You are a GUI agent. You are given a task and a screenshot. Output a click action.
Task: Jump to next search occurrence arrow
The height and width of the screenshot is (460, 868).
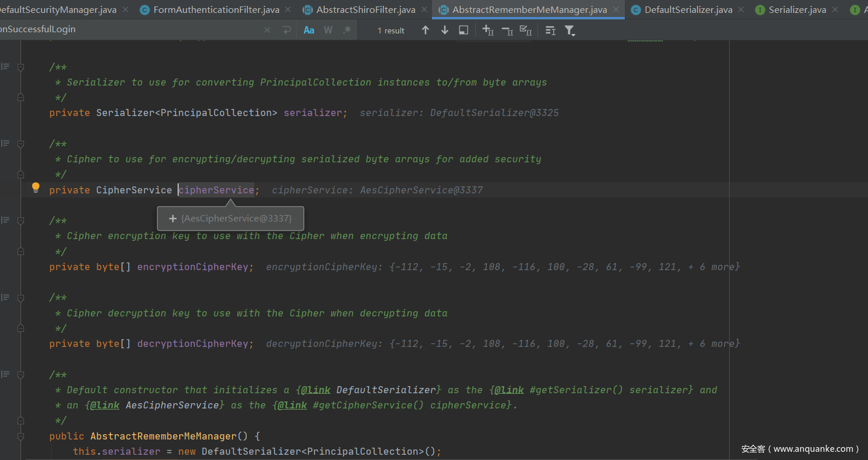pyautogui.click(x=445, y=30)
